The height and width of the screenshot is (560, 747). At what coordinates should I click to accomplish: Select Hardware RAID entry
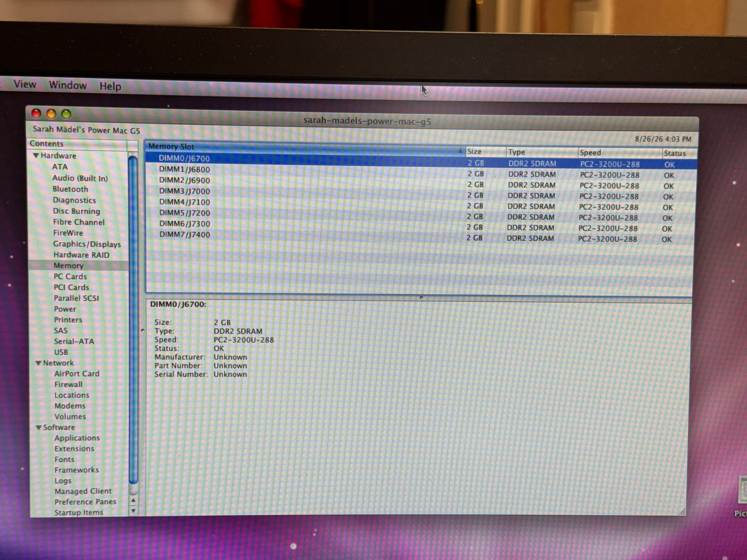point(81,255)
